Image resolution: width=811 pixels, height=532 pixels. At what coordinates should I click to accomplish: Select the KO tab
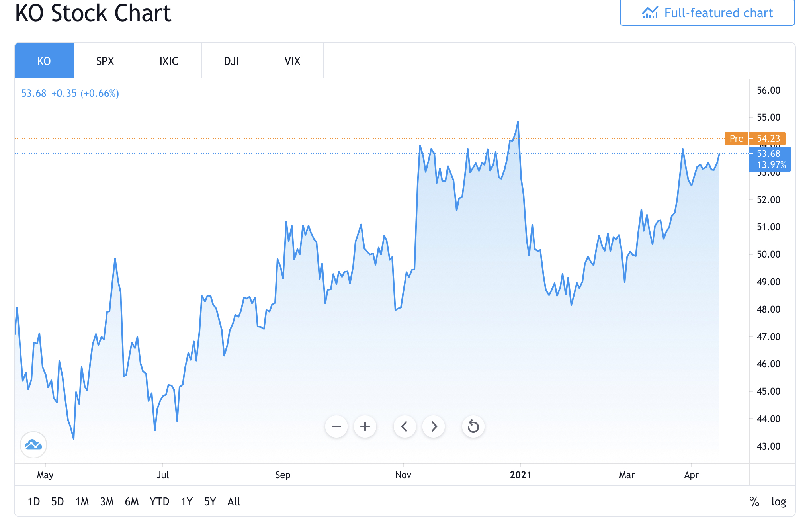coord(44,61)
